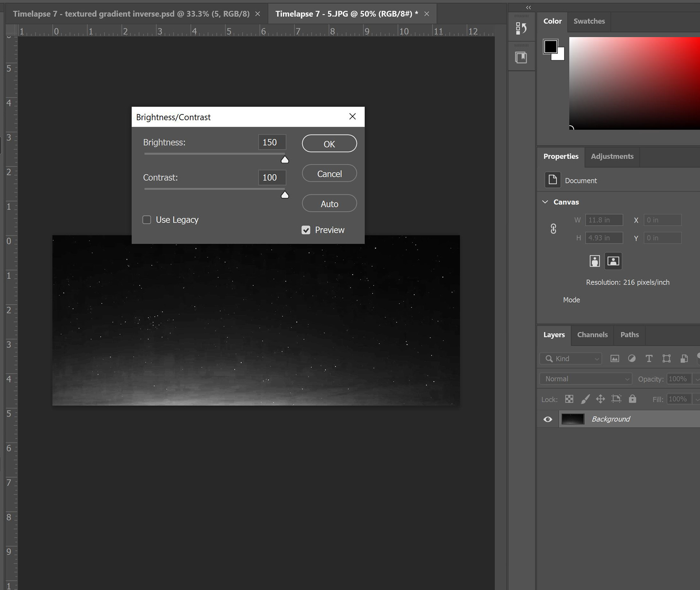Viewport: 700px width, 590px height.
Task: Click lock transparent pixels icon
Action: [569, 399]
